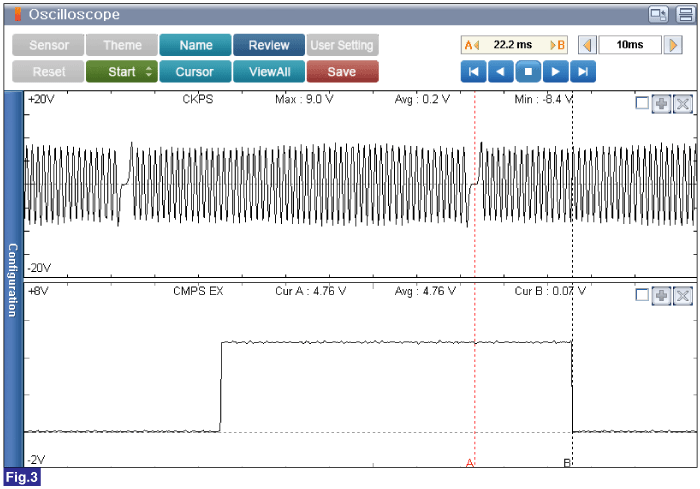Screen dimensions: 700x489
Task: Select cursor A marker at bottom
Action: (x=470, y=463)
